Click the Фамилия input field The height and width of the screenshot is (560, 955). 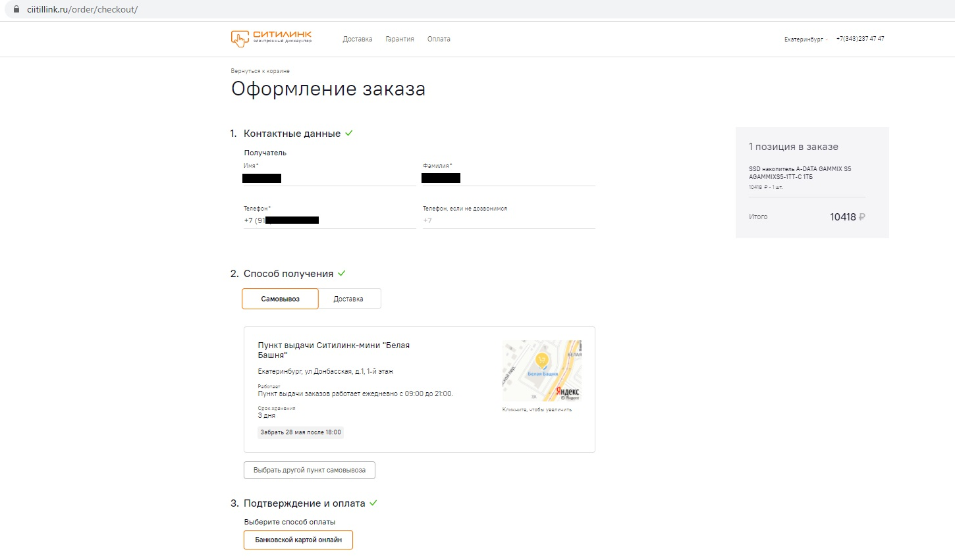(x=508, y=178)
